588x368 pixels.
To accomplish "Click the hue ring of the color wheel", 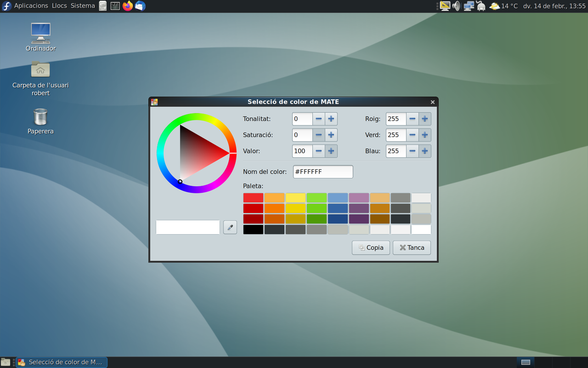I will [x=197, y=117].
